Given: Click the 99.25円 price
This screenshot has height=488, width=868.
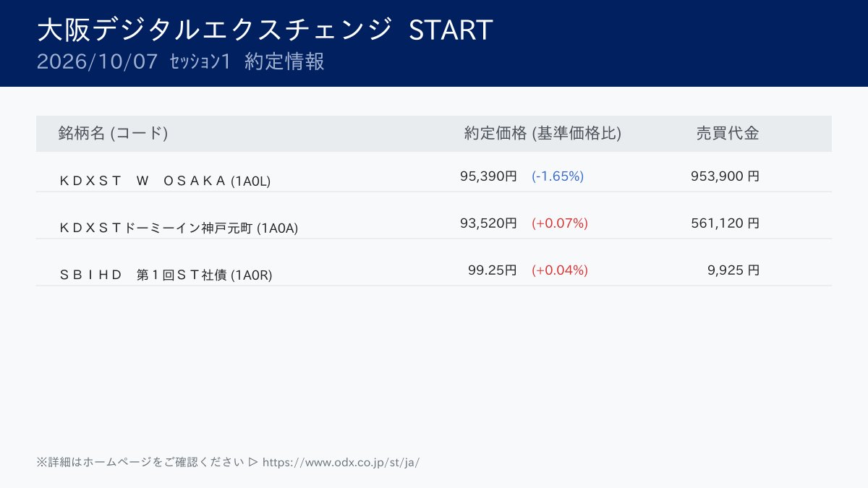Looking at the screenshot, I should click(493, 270).
